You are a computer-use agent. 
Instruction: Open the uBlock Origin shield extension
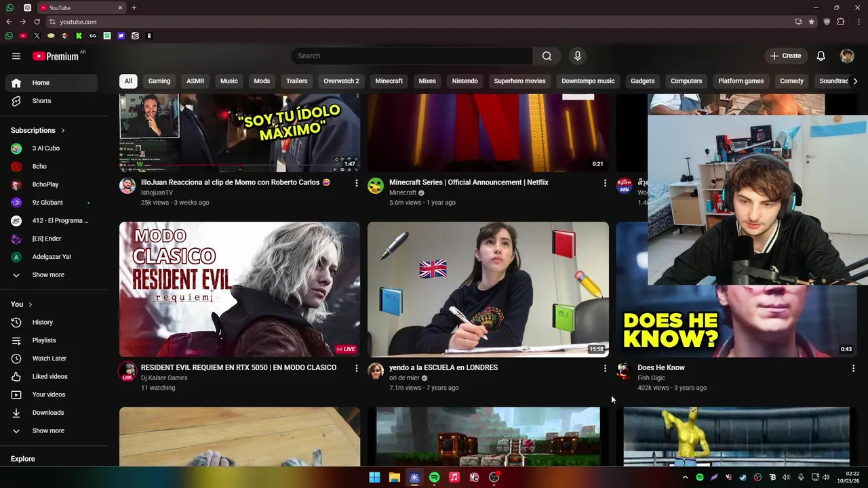[827, 22]
